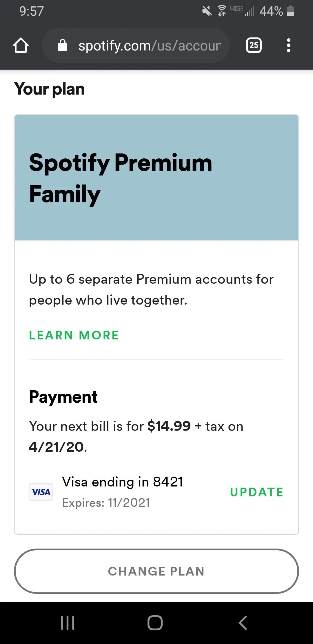Image resolution: width=313 pixels, height=644 pixels.
Task: Tap the "Your plan" heading
Action: pyautogui.click(x=50, y=89)
